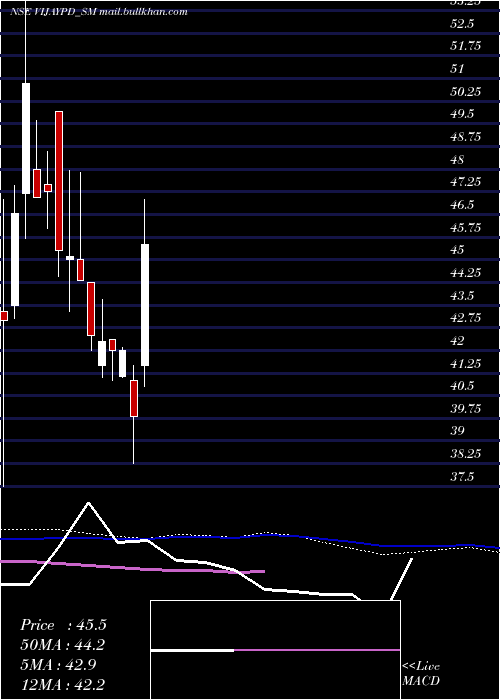This screenshot has width=500, height=700.
Task: Click the 47.25 price axis label
Action: tap(466, 182)
